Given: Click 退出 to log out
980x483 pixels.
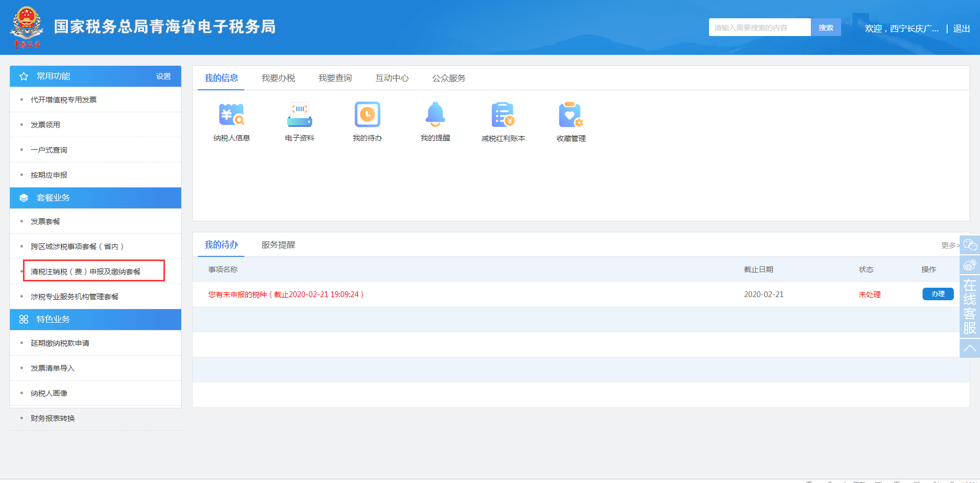Looking at the screenshot, I should pos(961,29).
